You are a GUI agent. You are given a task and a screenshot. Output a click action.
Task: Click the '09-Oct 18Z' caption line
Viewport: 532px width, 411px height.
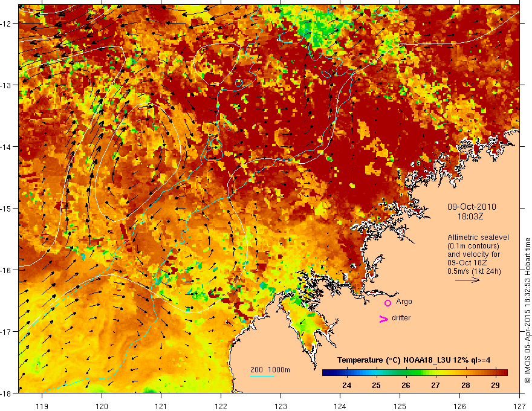(467, 263)
